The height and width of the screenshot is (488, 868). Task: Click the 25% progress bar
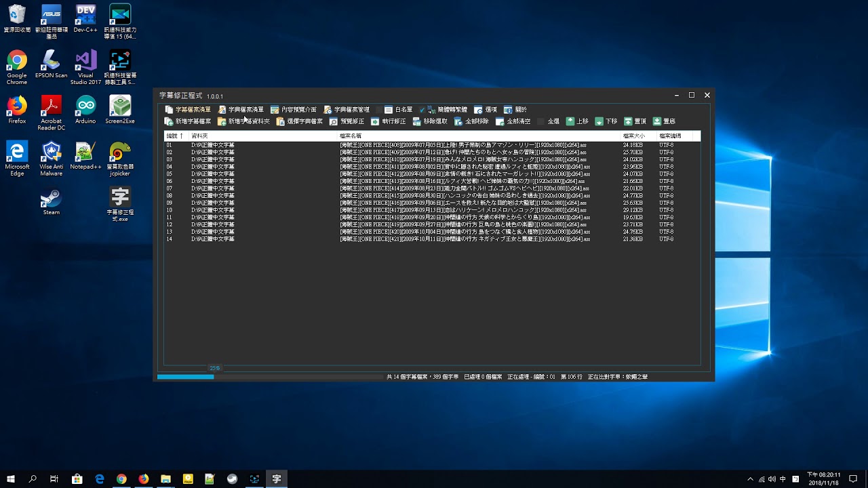(x=270, y=376)
